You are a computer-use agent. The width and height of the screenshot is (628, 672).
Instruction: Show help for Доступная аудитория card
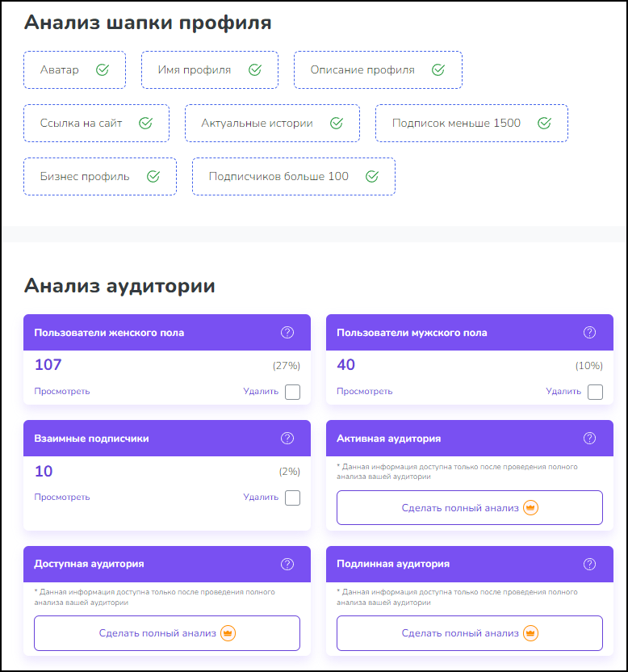pos(287,564)
